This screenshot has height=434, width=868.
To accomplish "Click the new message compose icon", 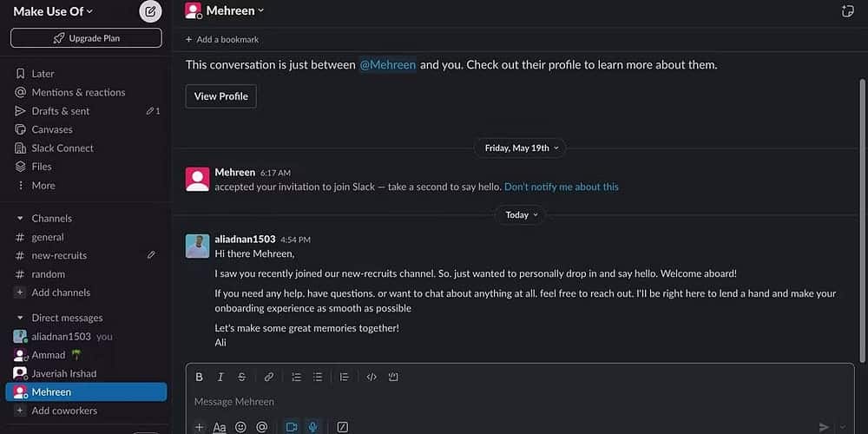I will (150, 11).
